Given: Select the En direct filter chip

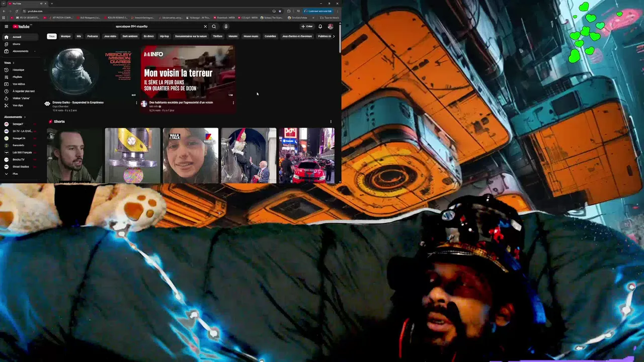Looking at the screenshot, I should 148,36.
